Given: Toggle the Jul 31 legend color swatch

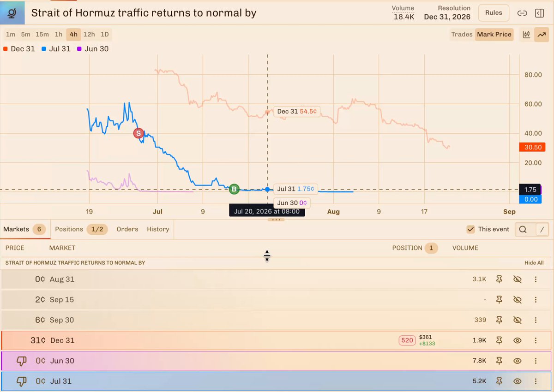Looking at the screenshot, I should point(43,49).
